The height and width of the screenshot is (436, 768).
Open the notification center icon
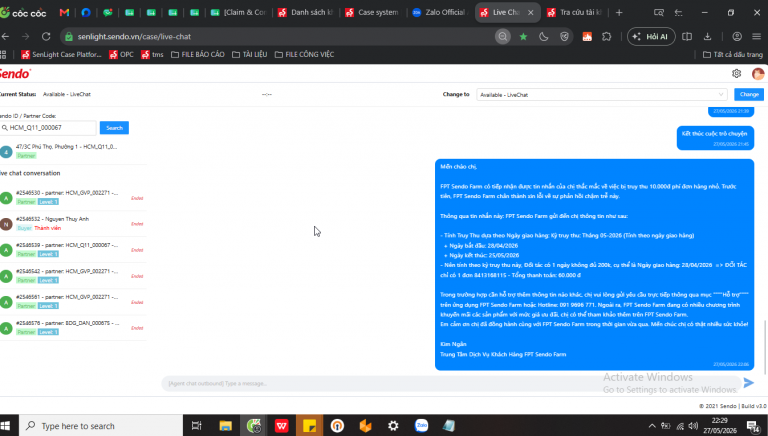[753, 426]
